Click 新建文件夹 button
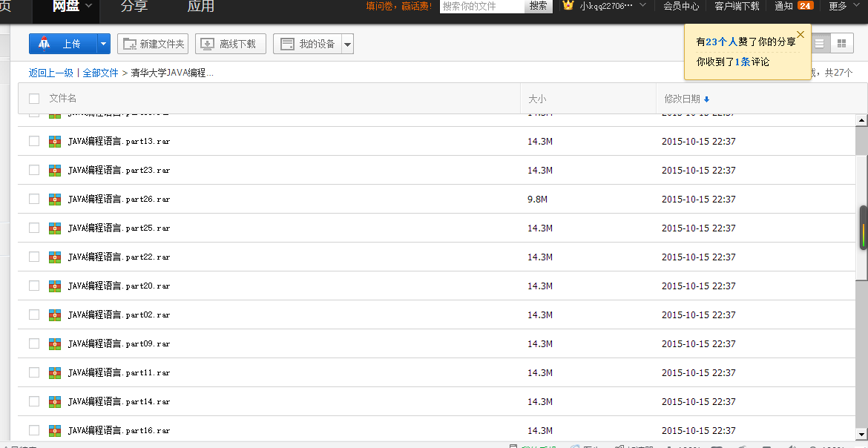This screenshot has width=868, height=448. click(153, 44)
